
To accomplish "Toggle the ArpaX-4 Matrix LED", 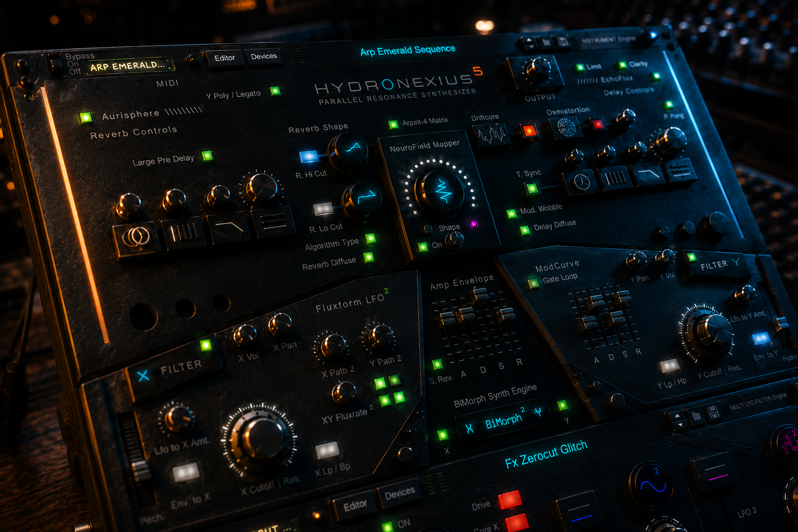I will click(x=393, y=125).
